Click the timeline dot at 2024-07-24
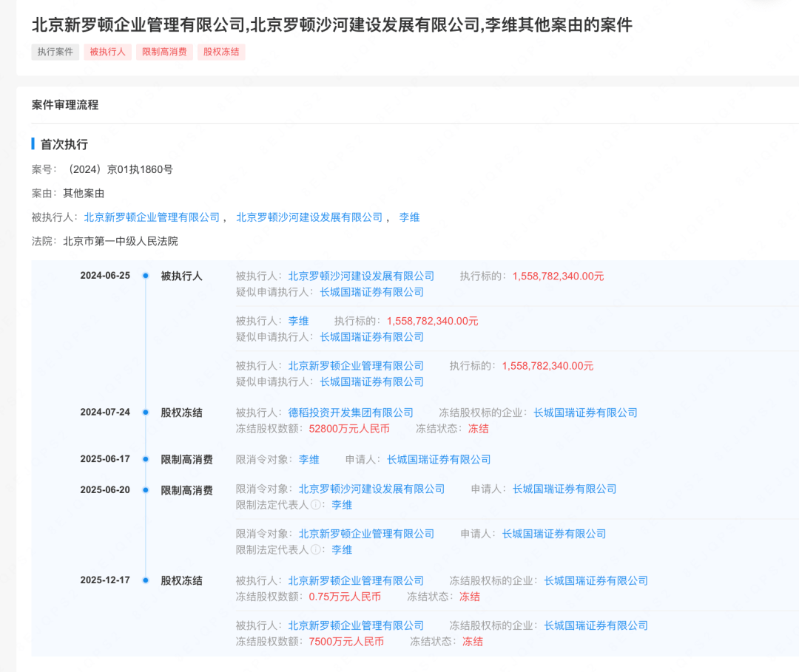This screenshot has width=799, height=672. 146,413
